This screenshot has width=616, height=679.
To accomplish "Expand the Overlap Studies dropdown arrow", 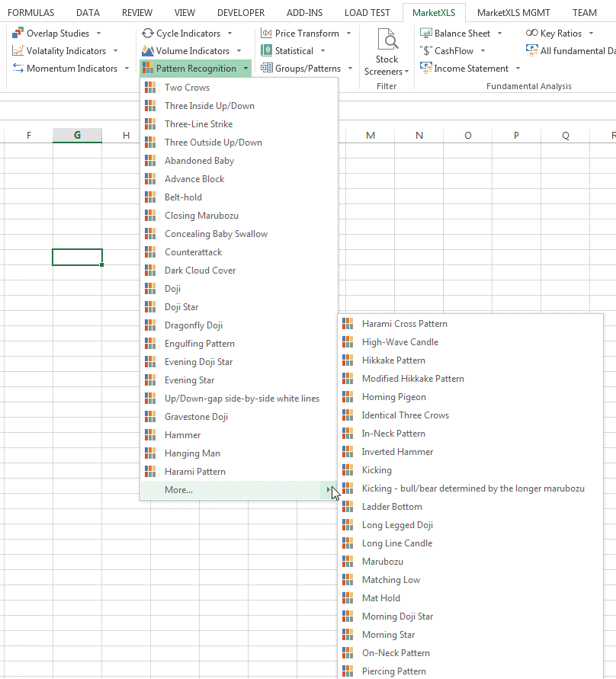I will (x=99, y=34).
